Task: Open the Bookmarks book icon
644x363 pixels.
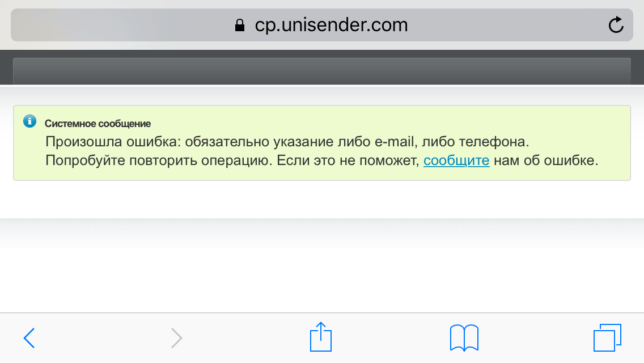Action: (x=464, y=338)
